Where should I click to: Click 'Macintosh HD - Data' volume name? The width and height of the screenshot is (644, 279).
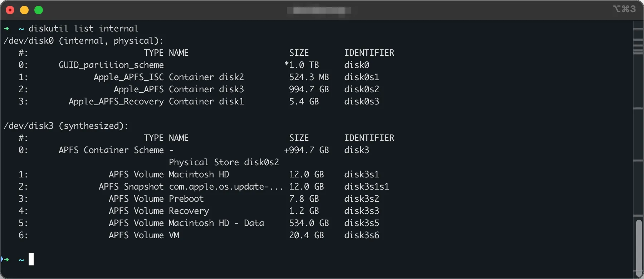click(216, 223)
